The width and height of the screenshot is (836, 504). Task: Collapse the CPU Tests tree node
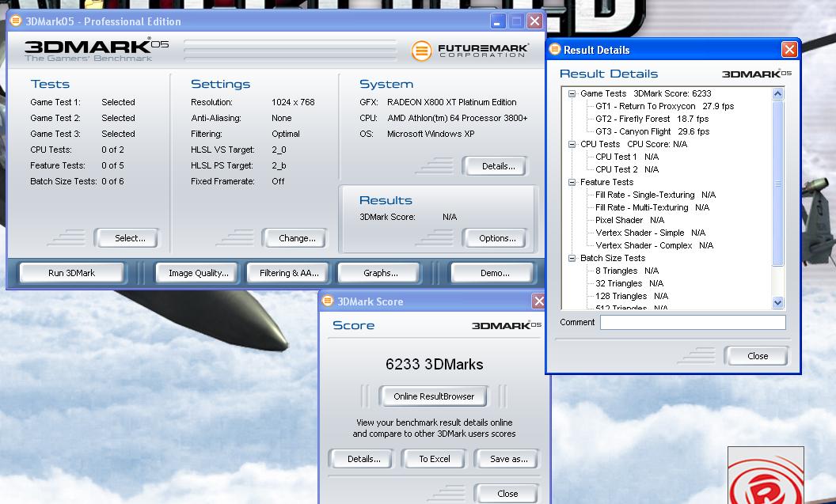[572, 144]
